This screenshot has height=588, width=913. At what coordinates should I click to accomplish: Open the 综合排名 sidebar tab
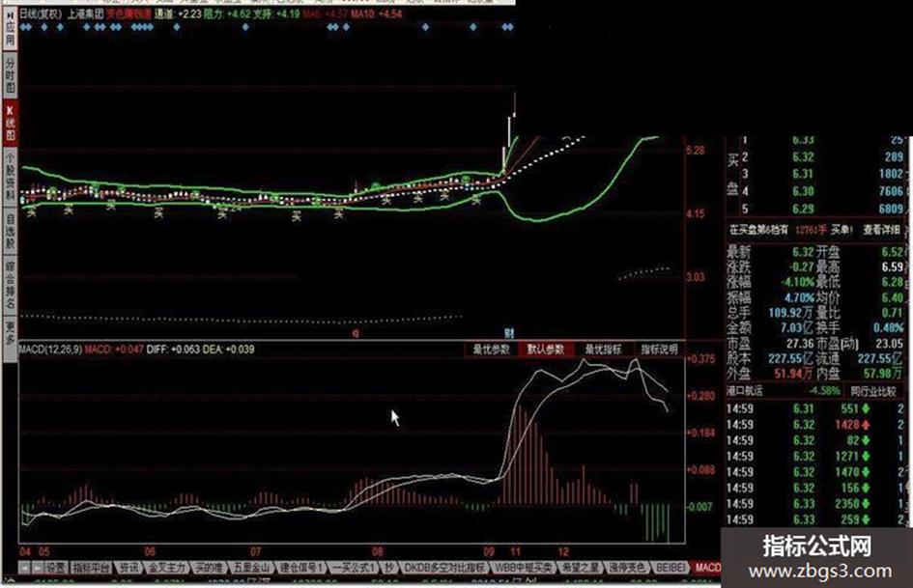10,285
